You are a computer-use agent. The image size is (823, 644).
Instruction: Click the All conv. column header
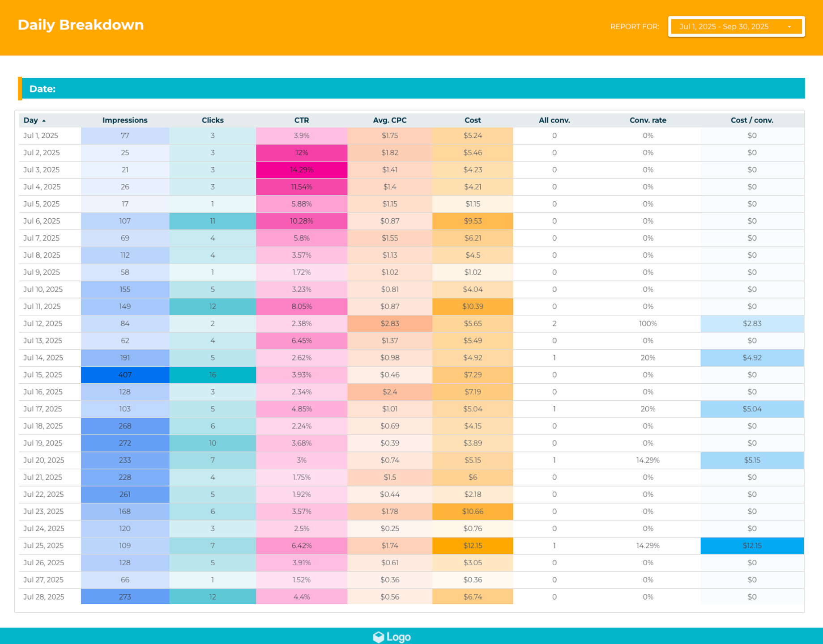[x=554, y=120]
